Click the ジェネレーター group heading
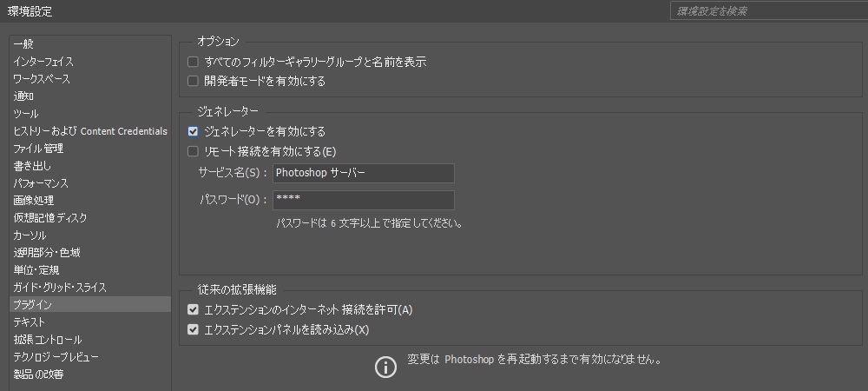Viewport: 868px width, 391px height. click(227, 112)
